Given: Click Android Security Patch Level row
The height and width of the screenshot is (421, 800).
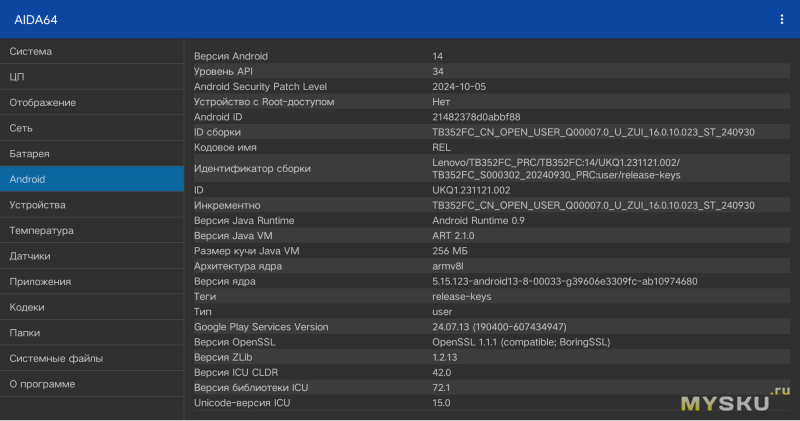Looking at the screenshot, I should coord(492,86).
